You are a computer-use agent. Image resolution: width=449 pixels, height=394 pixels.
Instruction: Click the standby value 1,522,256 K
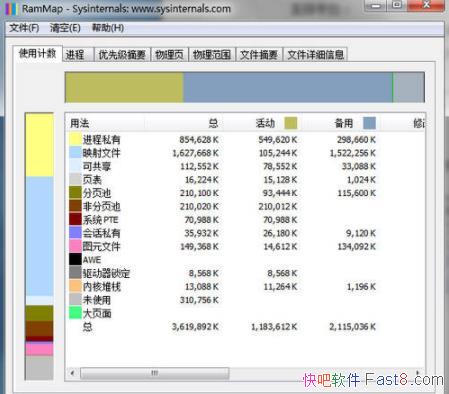pyautogui.click(x=353, y=153)
